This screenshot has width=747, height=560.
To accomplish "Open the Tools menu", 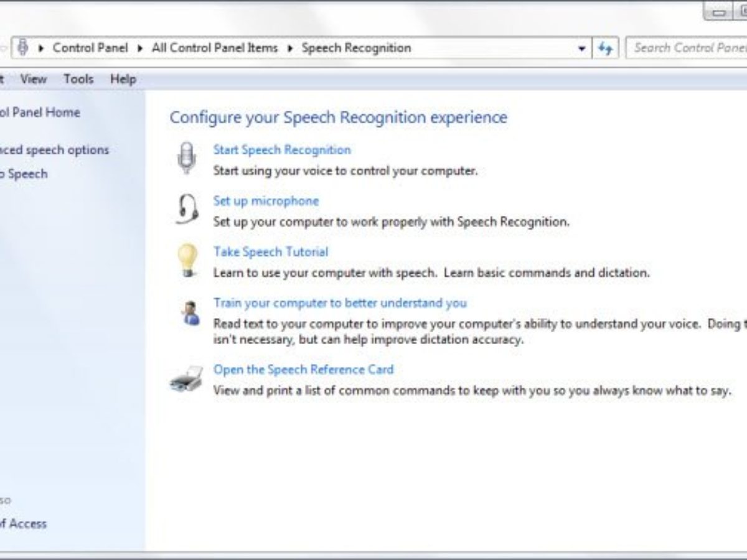I will click(x=78, y=79).
